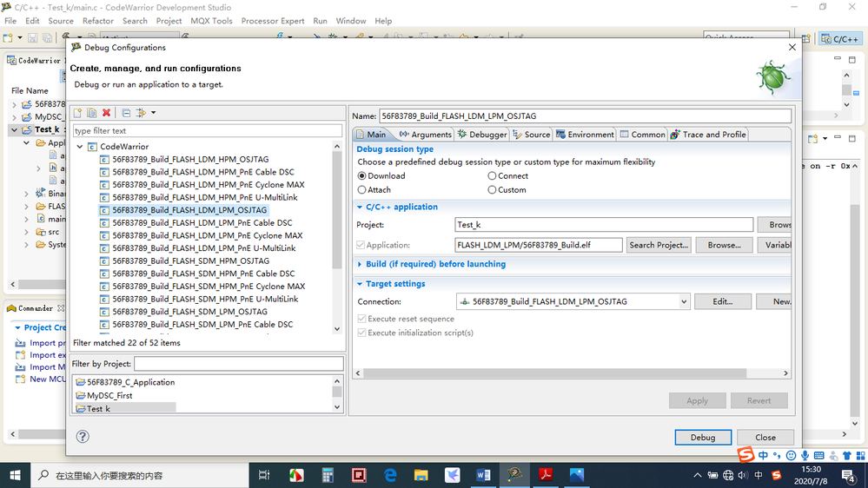Switch to the Source tab
The width and height of the screenshot is (868, 488).
[532, 135]
